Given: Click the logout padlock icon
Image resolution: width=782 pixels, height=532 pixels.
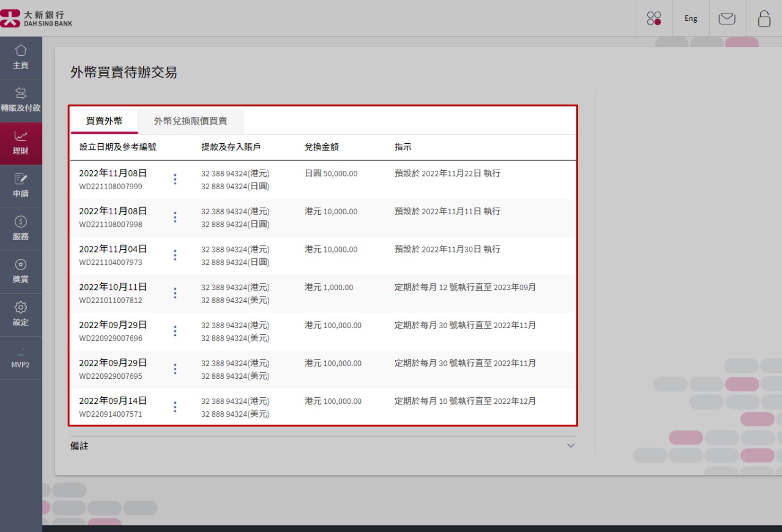Looking at the screenshot, I should (x=764, y=18).
